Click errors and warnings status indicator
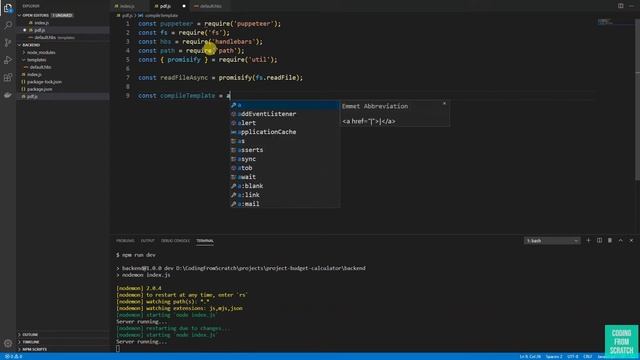640x360 pixels. (x=13, y=356)
